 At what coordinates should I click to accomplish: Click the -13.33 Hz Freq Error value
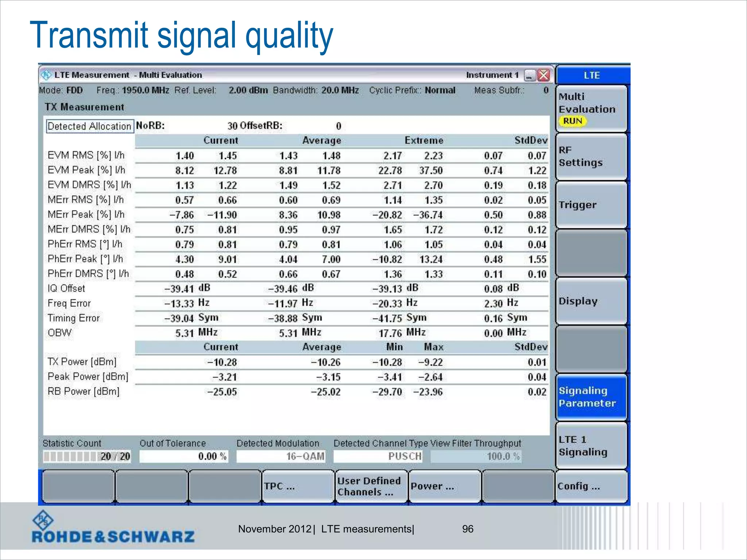coord(187,303)
